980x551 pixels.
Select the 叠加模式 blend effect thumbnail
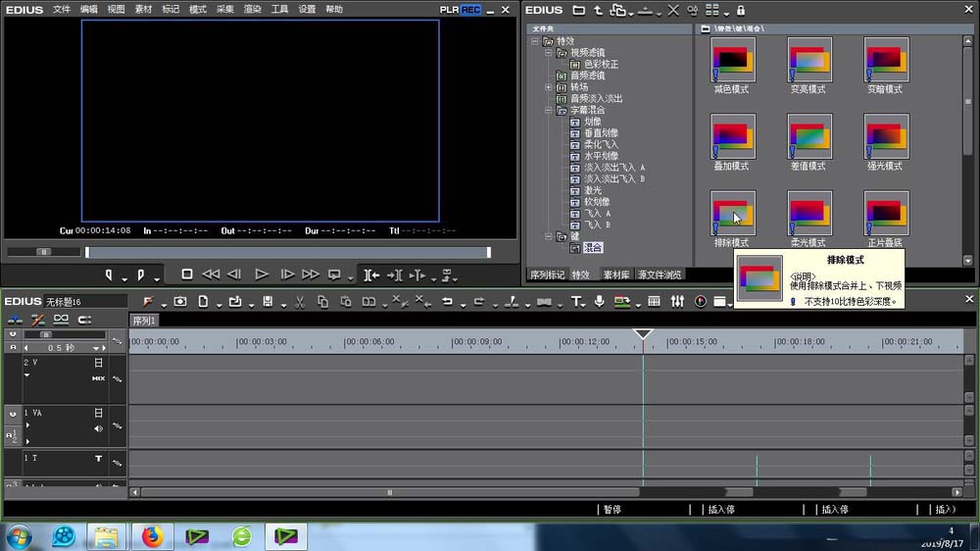click(x=732, y=136)
